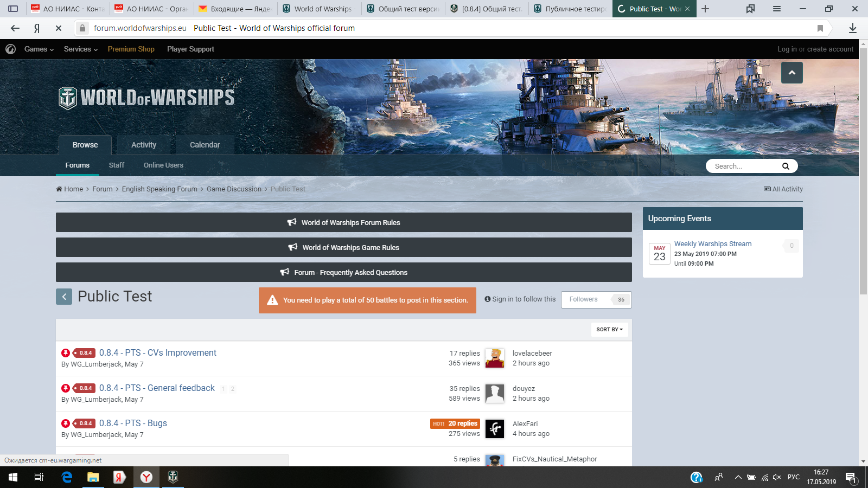
Task: Switch to the [0.8.4] Общий тест browser tab
Action: tap(486, 9)
